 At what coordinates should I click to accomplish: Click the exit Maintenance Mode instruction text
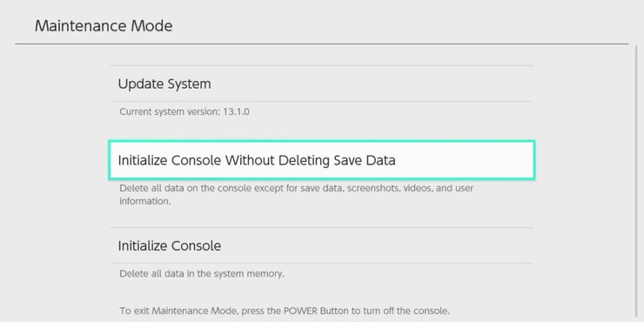[284, 311]
